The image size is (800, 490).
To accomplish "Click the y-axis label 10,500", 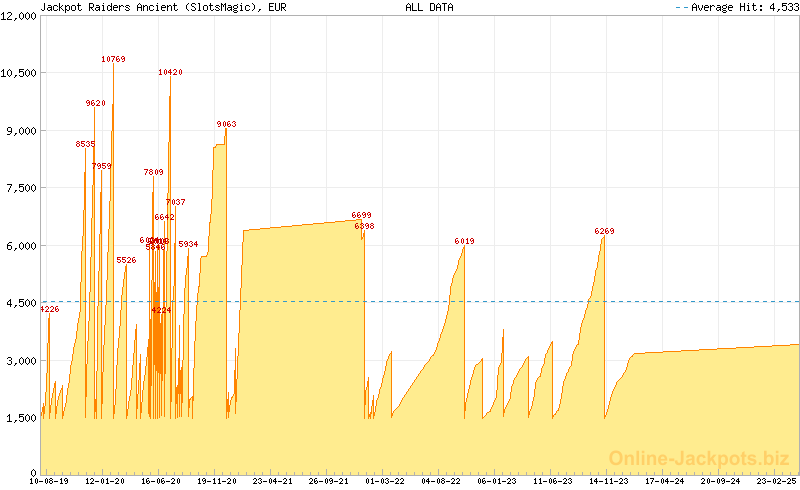I will point(18,74).
